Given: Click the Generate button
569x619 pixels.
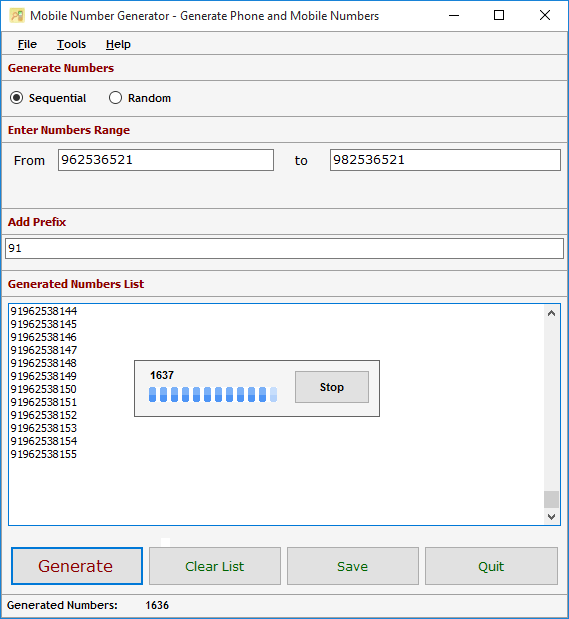Looking at the screenshot, I should (77, 566).
